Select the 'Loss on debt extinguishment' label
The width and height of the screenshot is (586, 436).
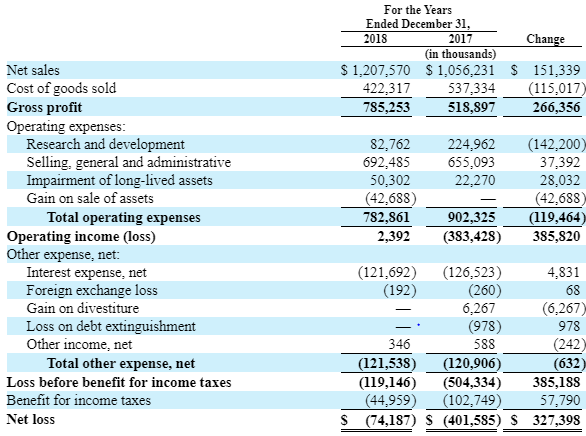click(111, 327)
